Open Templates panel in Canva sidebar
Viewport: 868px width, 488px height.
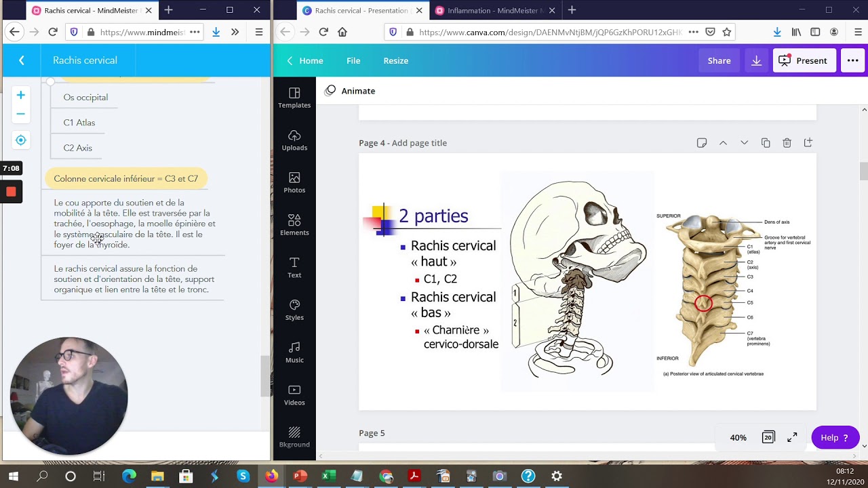(x=294, y=98)
